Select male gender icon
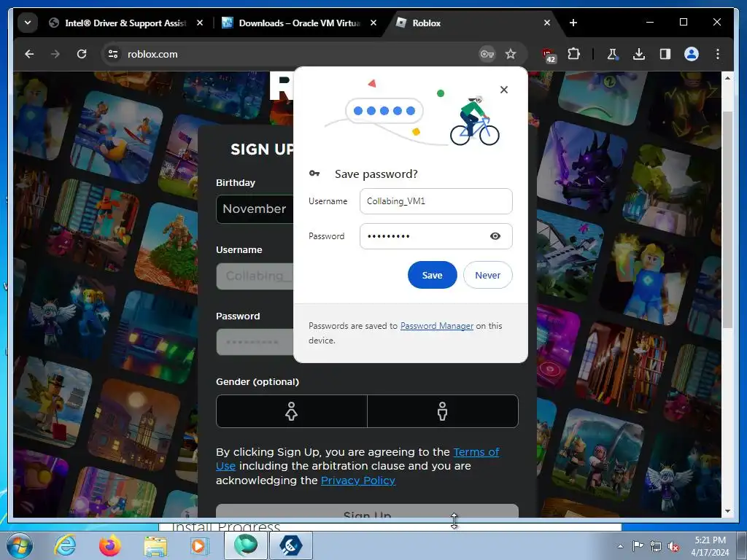This screenshot has height=560, width=747. click(443, 411)
